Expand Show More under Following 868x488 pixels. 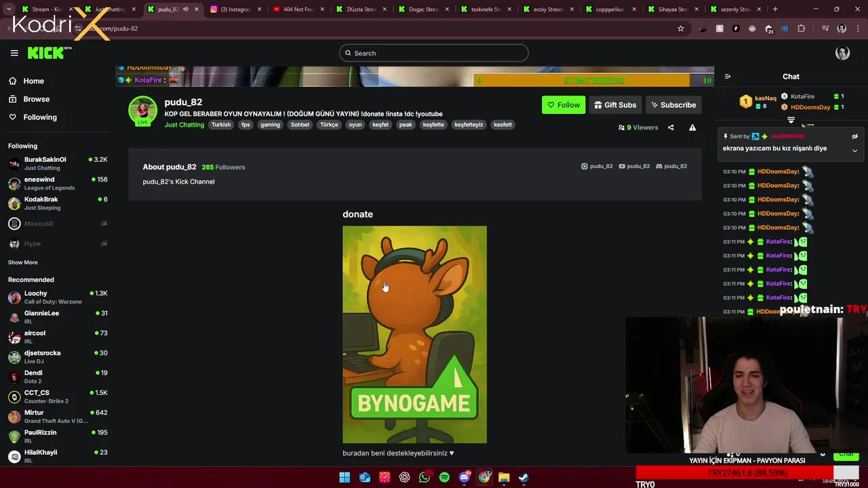[23, 262]
